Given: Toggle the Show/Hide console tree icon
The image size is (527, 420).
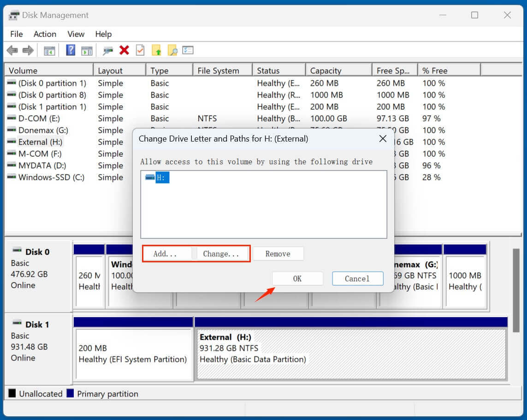Looking at the screenshot, I should coord(49,50).
